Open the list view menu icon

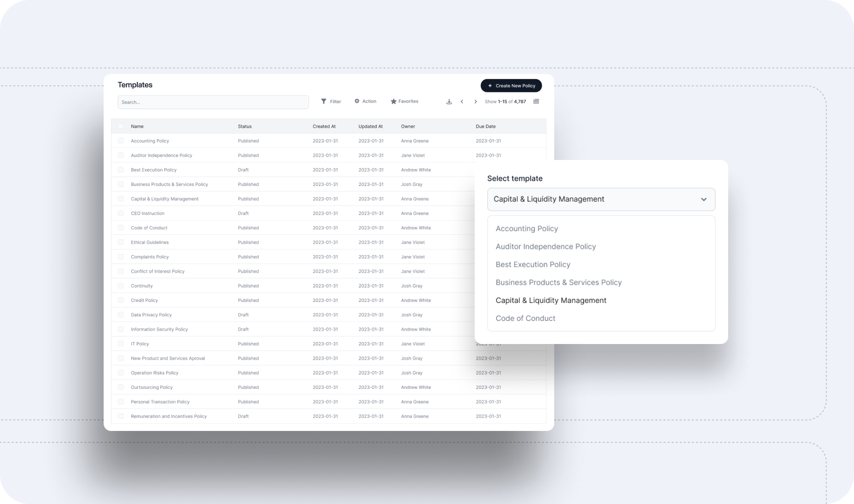point(536,101)
